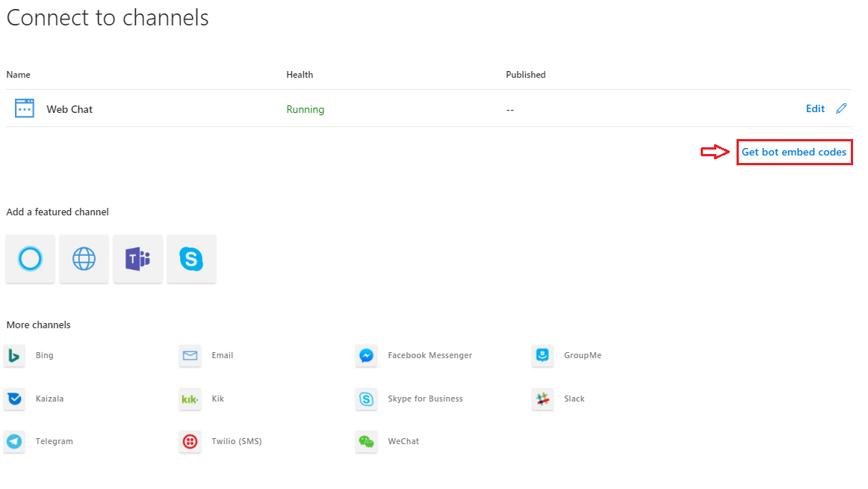Click the featured Skype channel tile
The image size is (868, 489).
click(191, 259)
